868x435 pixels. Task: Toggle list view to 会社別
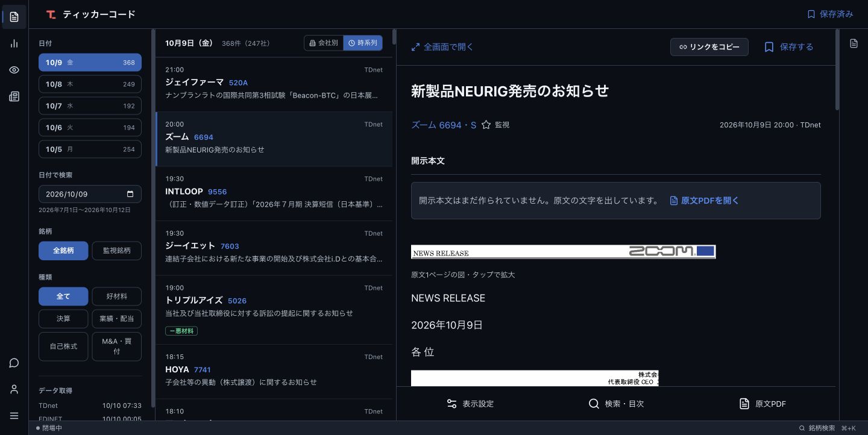(x=324, y=43)
